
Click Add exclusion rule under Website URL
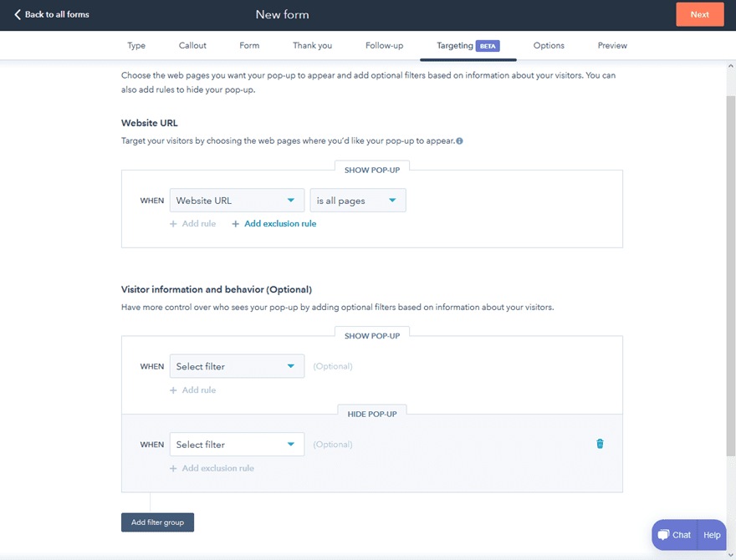pos(274,224)
